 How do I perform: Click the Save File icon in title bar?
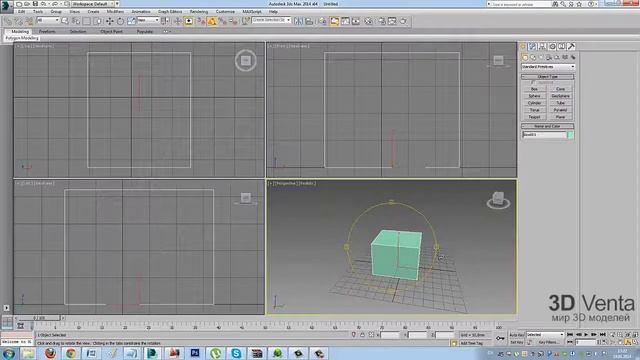(x=36, y=4)
